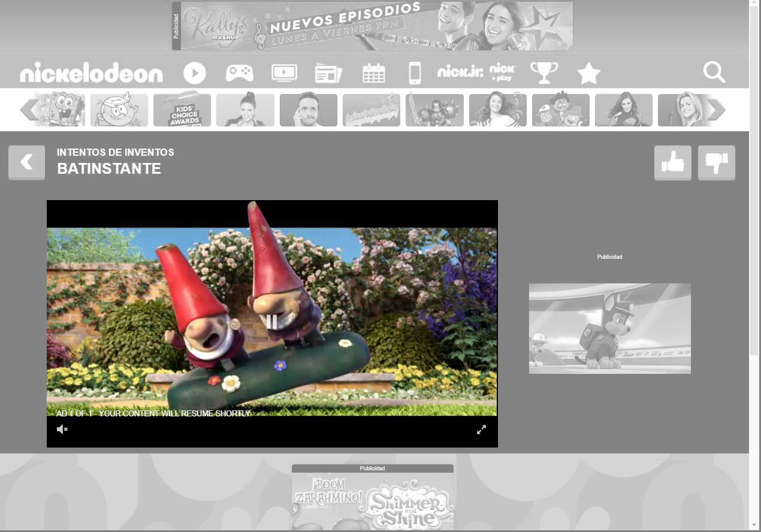Select the Kids' Choice Awards thumbnail

coord(182,110)
